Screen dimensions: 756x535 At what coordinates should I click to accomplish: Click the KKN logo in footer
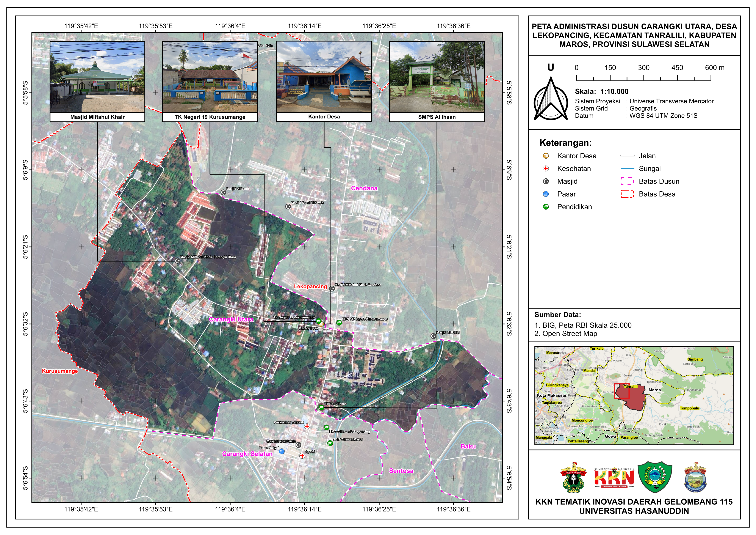614,478
